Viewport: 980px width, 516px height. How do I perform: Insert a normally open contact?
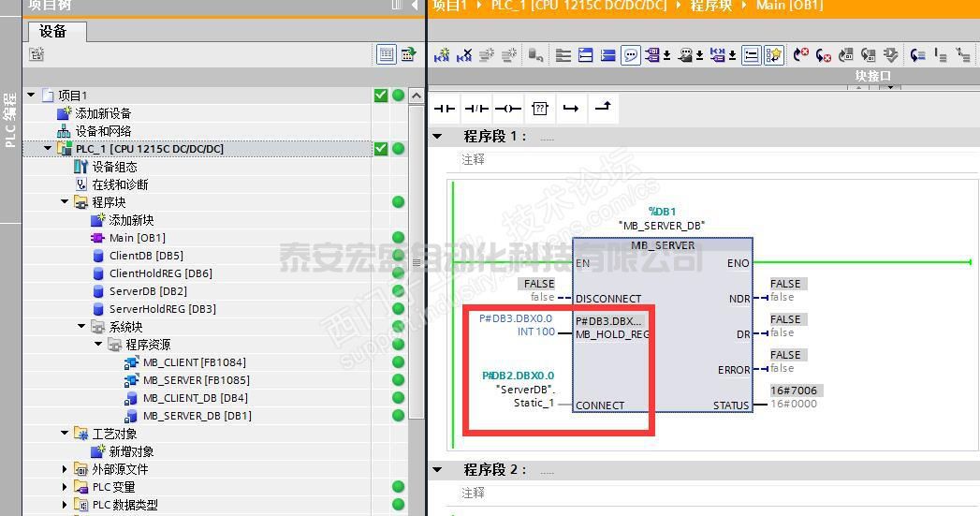click(x=445, y=109)
